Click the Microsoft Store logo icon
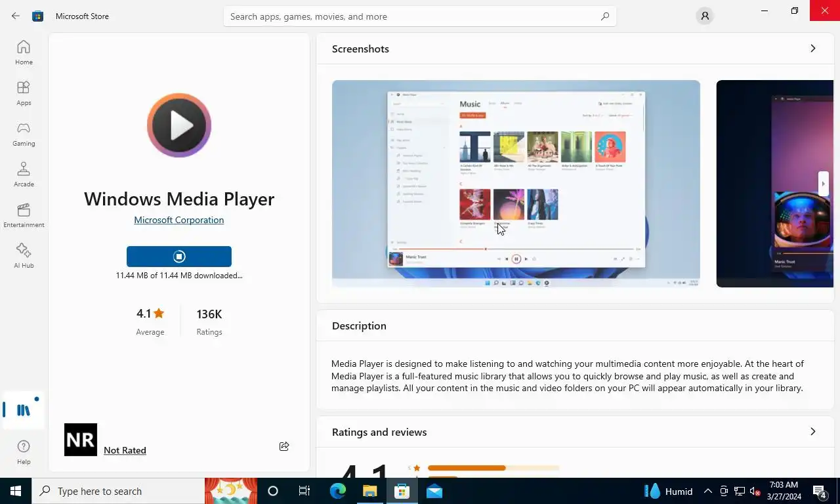 tap(38, 16)
